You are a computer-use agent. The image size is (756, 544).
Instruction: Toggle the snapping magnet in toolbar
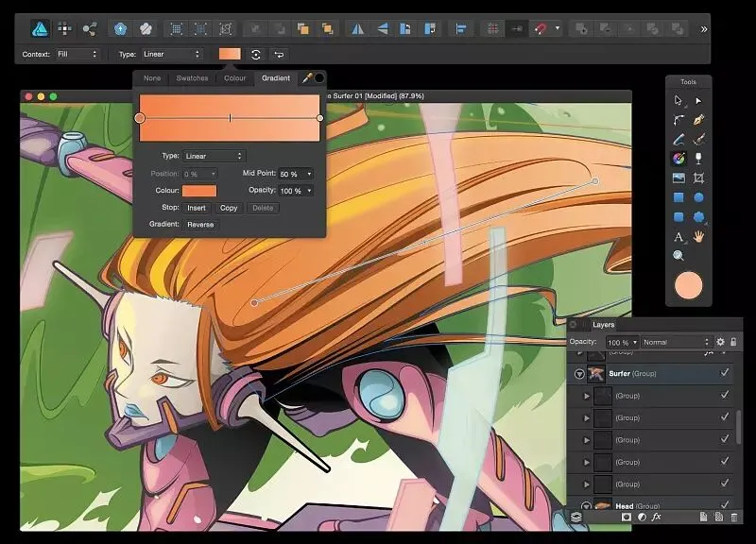(541, 28)
